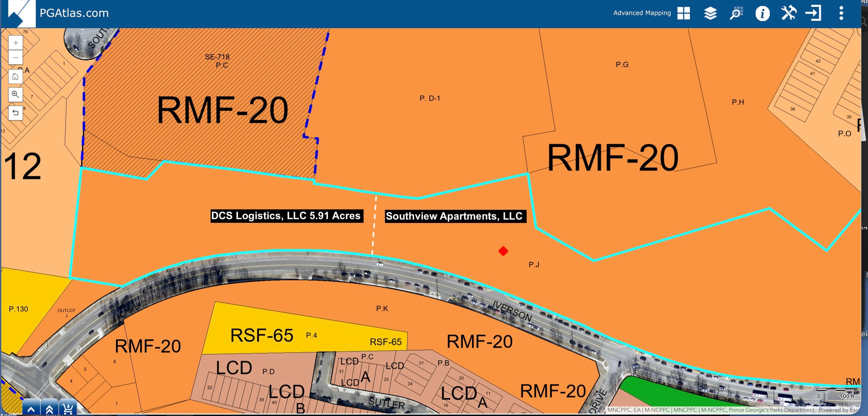Select lot number 24

pyautogui.click(x=410, y=384)
